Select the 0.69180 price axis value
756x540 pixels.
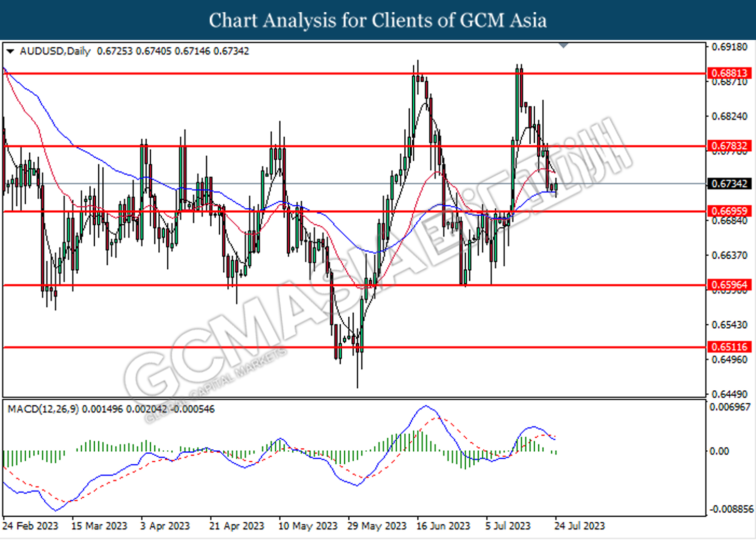coord(729,47)
